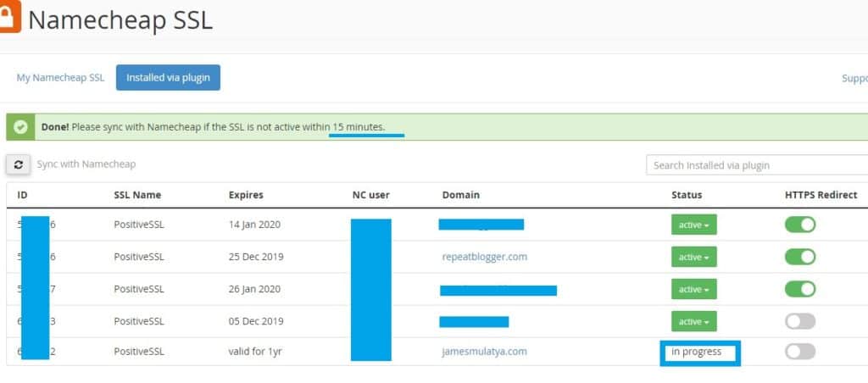Expand active status dropdown for 26 Jan 2020 row

(x=693, y=289)
